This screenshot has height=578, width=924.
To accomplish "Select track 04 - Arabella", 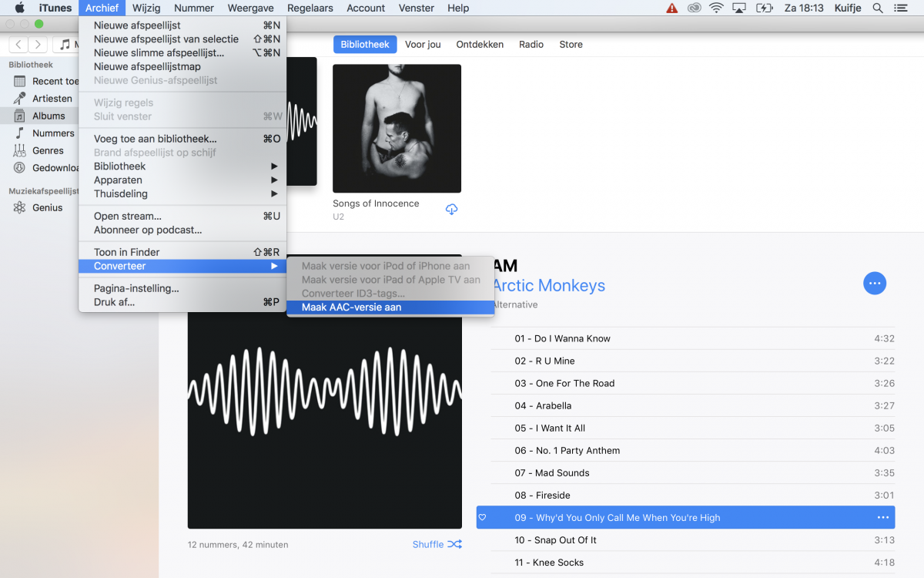I will click(693, 405).
